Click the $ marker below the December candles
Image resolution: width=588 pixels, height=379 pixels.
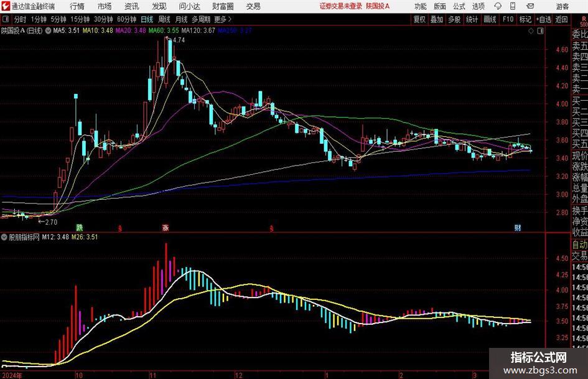271,228
